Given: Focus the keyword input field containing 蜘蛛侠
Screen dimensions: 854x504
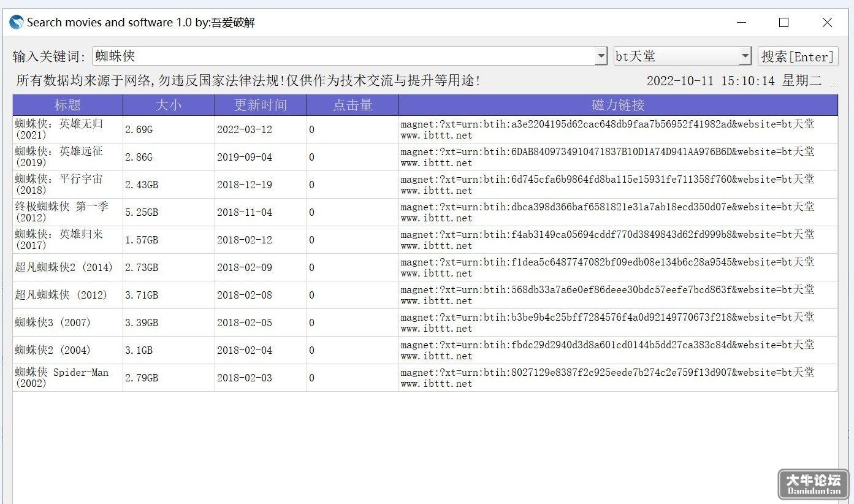Looking at the screenshot, I should [x=344, y=56].
